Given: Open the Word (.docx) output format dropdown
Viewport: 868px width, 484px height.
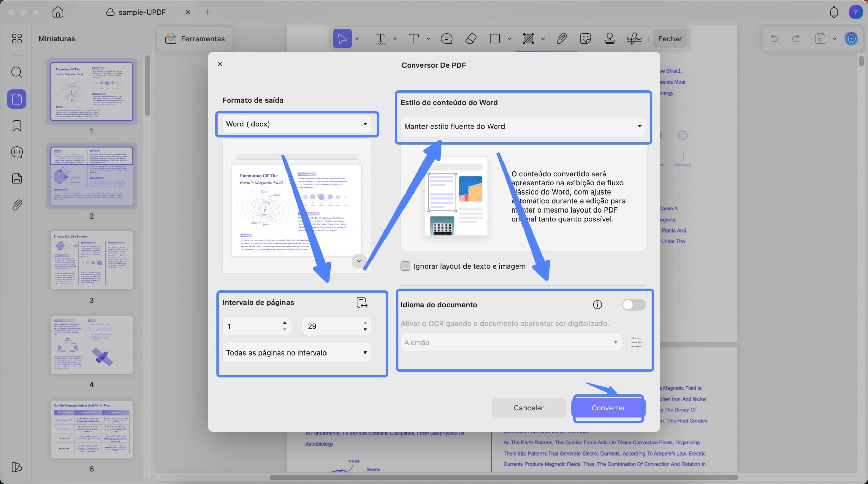Looking at the screenshot, I should click(297, 124).
